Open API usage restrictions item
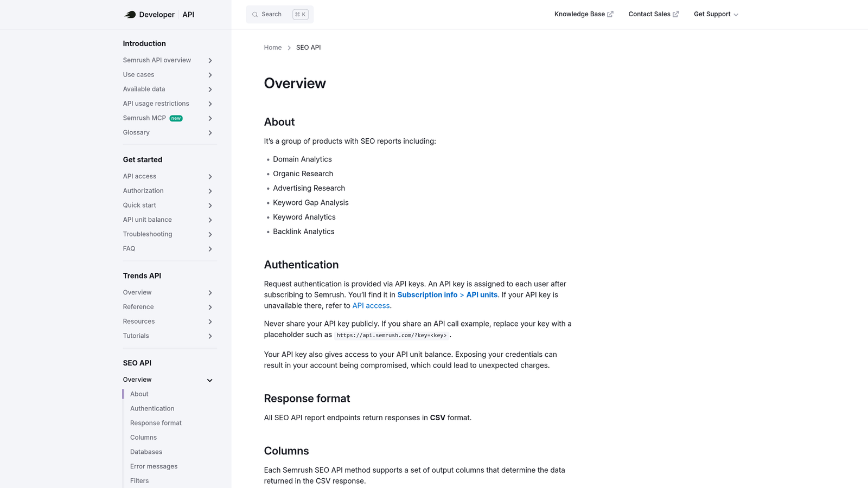The image size is (868, 488). pos(156,104)
